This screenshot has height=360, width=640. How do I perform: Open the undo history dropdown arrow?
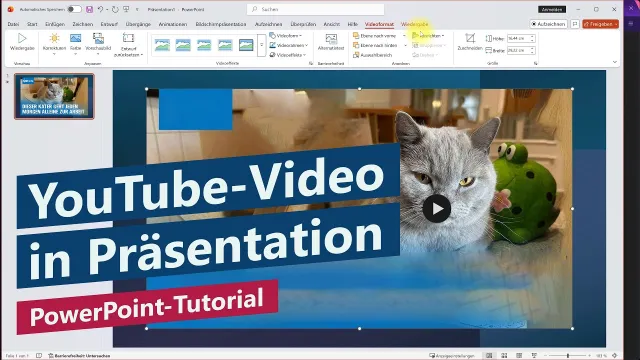(x=107, y=9)
